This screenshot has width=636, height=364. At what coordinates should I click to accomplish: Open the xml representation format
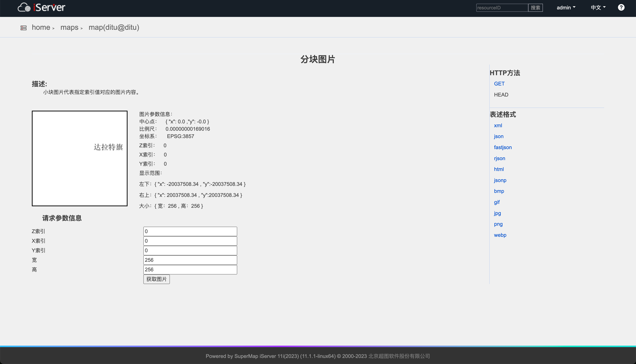click(498, 126)
